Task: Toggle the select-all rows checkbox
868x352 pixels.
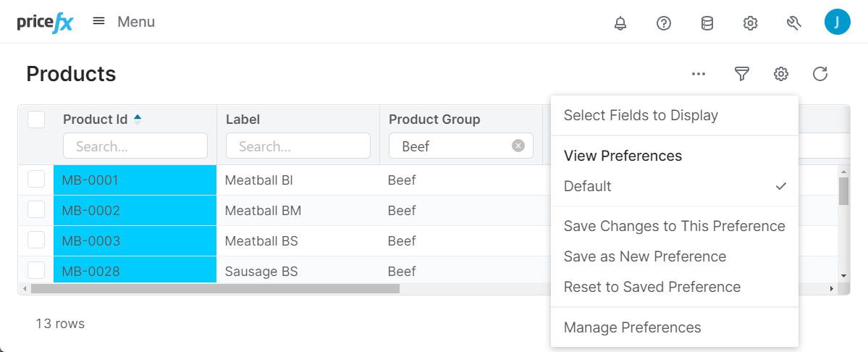Action: 36,120
